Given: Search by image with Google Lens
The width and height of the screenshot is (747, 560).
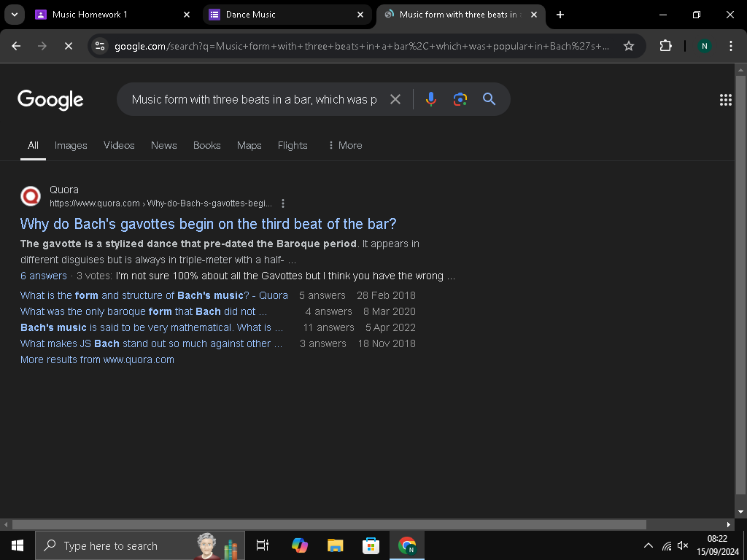Looking at the screenshot, I should [460, 99].
